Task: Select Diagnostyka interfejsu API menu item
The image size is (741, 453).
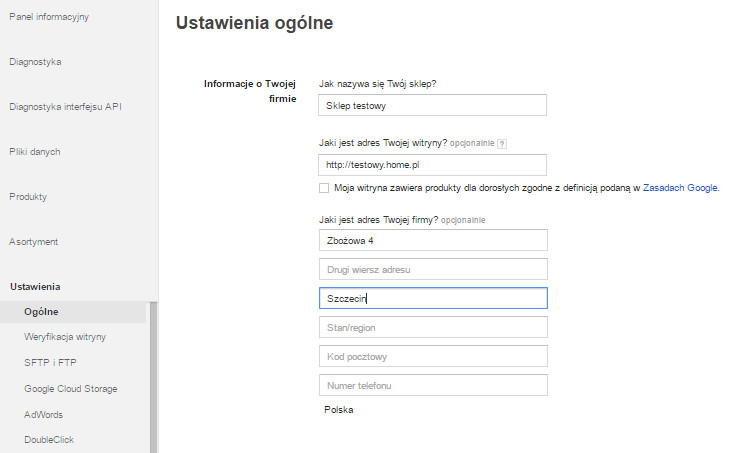Action: (65, 107)
